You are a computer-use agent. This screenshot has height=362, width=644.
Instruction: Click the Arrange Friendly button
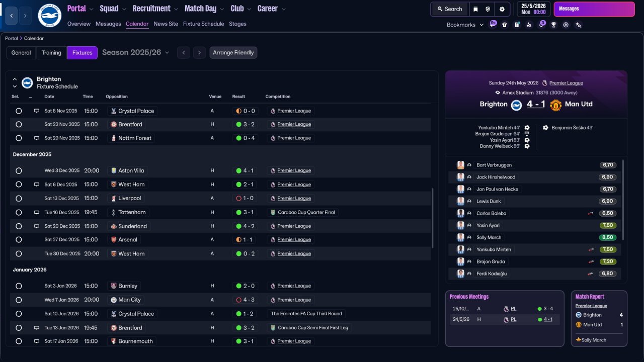[x=233, y=53]
